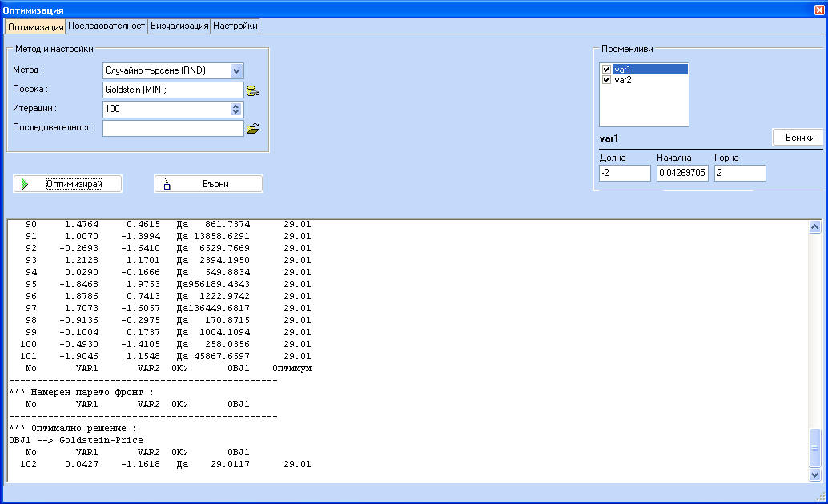The width and height of the screenshot is (828, 504).
Task: Click the restore icon on Върни button
Action: (x=167, y=184)
